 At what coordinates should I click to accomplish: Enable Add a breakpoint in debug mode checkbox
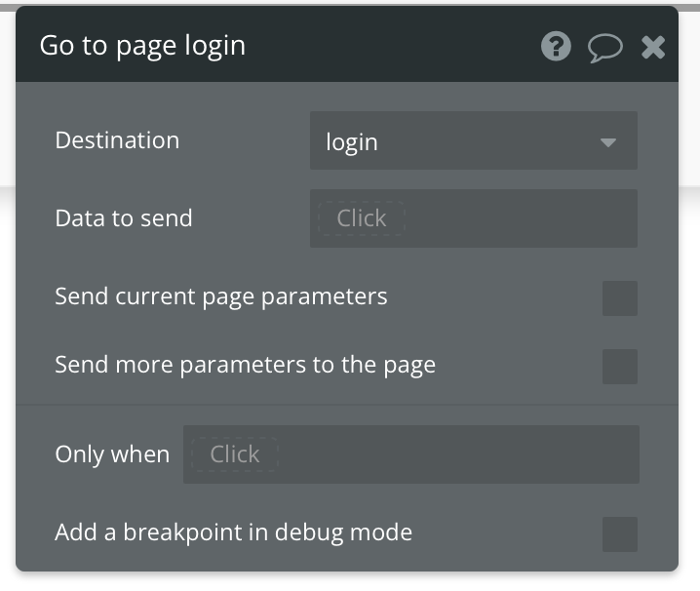[x=620, y=533]
